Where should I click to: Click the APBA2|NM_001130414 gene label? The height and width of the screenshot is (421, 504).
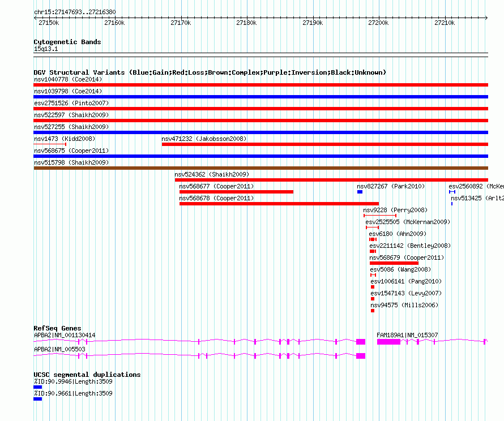tap(65, 335)
